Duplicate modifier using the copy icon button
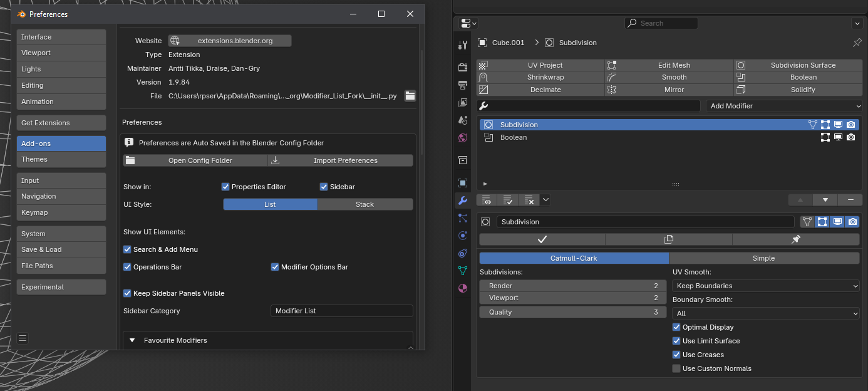 tap(669, 239)
